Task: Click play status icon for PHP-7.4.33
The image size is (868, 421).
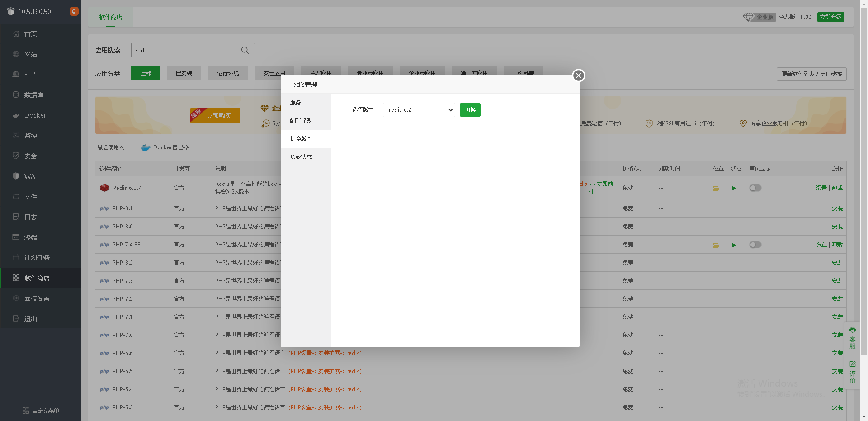Action: point(734,245)
